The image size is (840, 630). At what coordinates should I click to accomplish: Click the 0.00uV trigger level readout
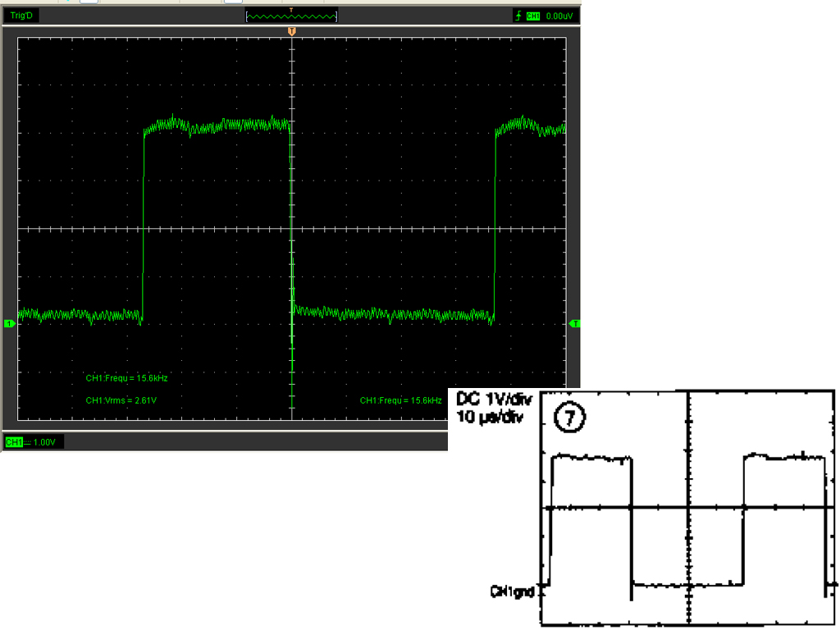[x=559, y=16]
